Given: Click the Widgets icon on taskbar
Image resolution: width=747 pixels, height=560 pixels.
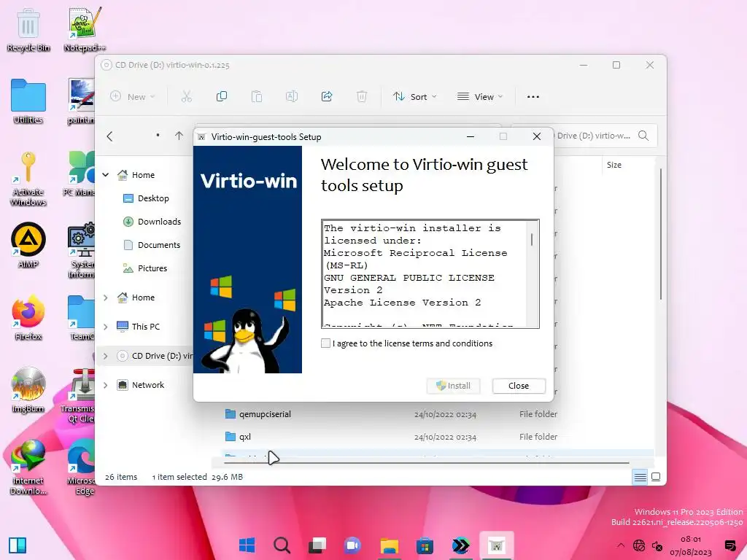Looking at the screenshot, I should click(x=18, y=545).
